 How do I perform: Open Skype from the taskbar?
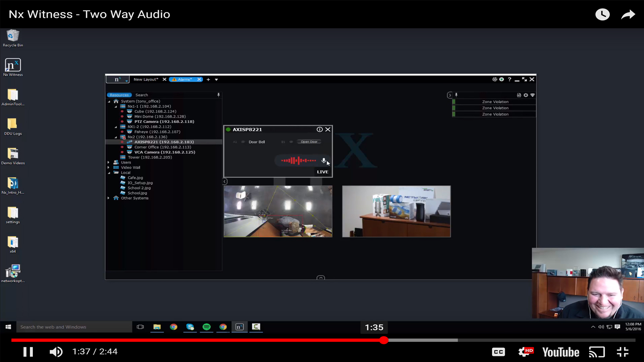[x=190, y=327]
